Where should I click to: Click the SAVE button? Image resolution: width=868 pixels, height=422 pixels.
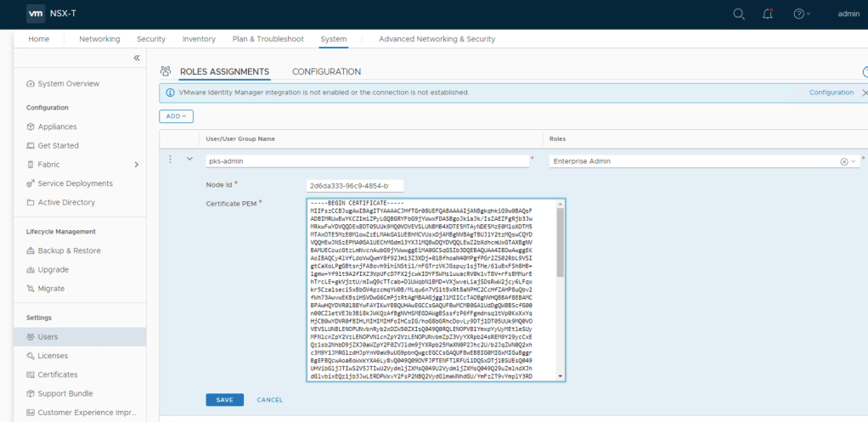click(x=224, y=399)
